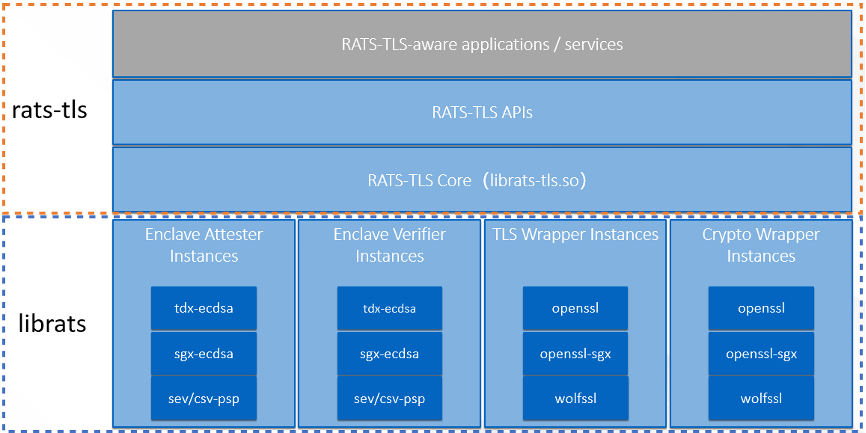The height and width of the screenshot is (433, 866).
Task: Choose wolfssl under TLS Wrapper Instances
Action: click(x=575, y=398)
